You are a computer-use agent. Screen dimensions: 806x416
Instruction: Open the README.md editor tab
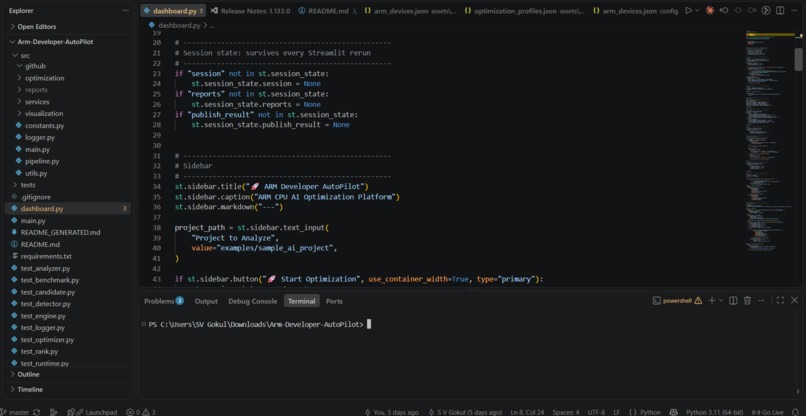tap(327, 10)
